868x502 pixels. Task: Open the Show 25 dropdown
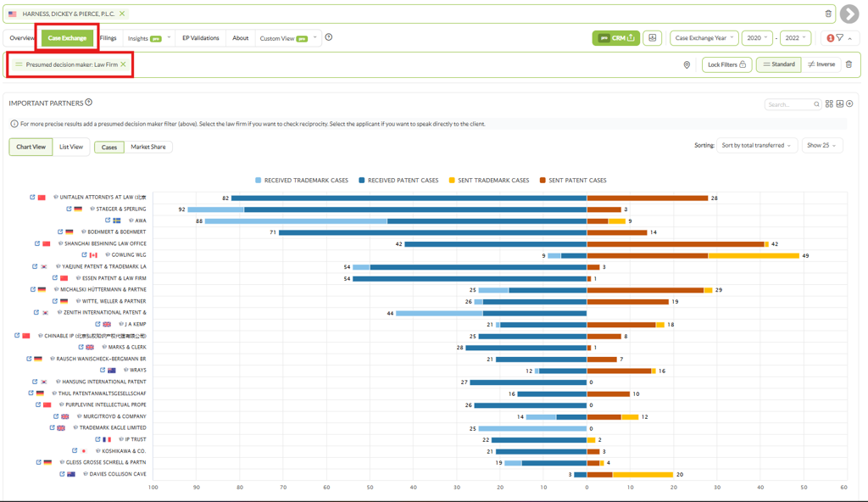click(822, 145)
